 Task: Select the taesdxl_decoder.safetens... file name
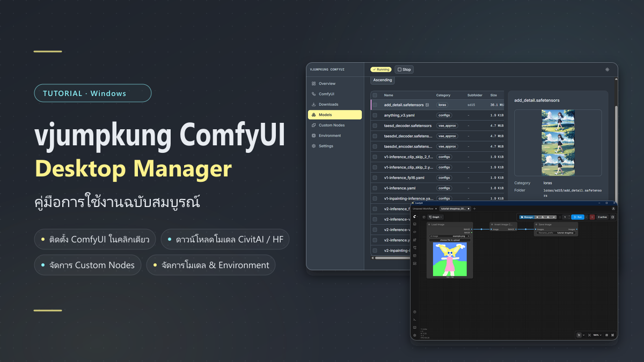[x=408, y=136]
